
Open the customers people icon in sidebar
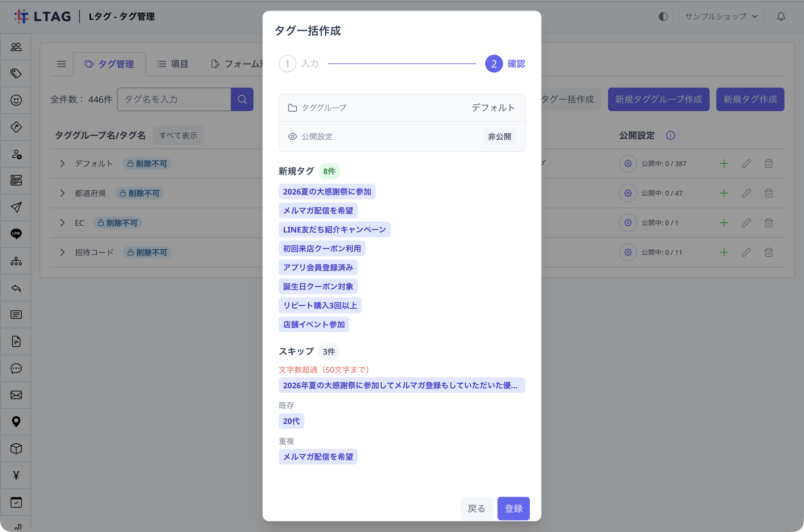click(x=16, y=47)
